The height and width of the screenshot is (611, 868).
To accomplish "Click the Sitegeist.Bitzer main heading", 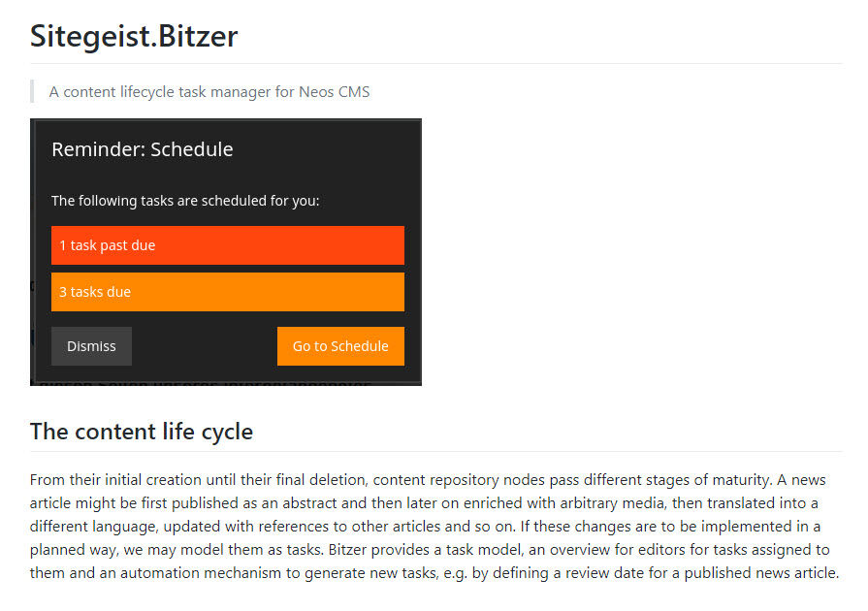I will click(134, 36).
